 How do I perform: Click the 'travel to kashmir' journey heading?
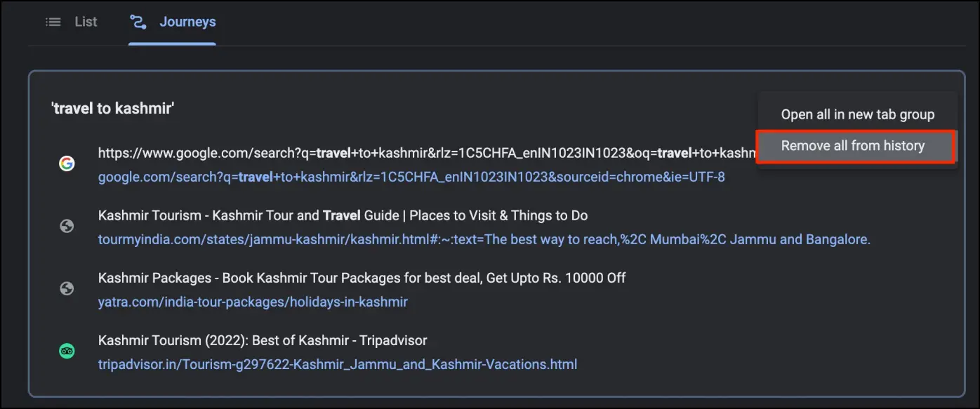112,109
